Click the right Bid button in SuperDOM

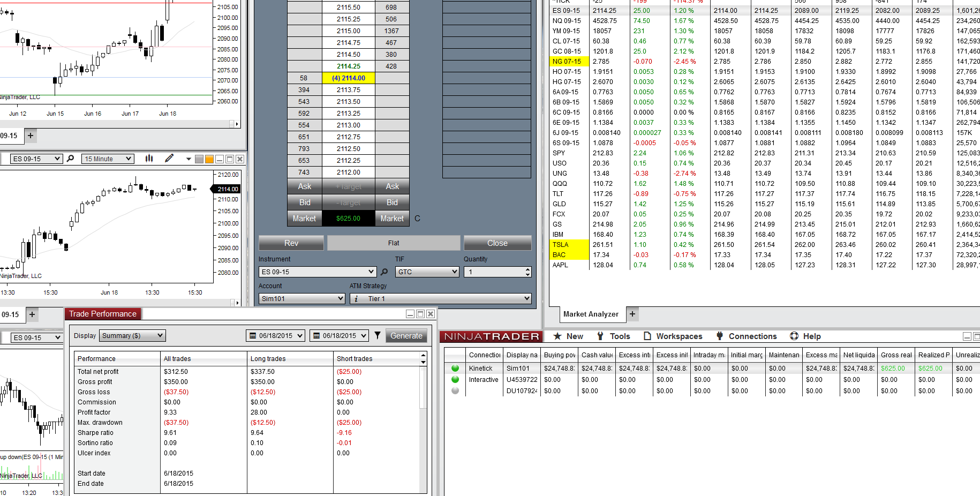[393, 202]
